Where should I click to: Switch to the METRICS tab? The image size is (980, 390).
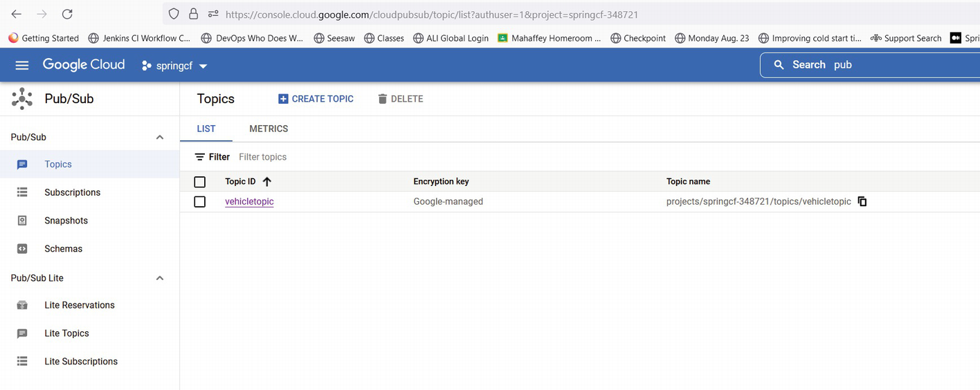269,129
